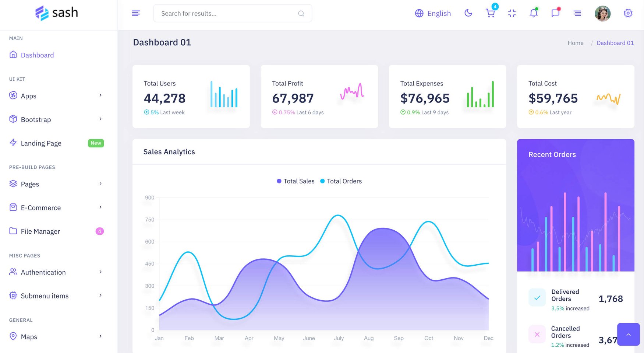Expand the Apps submenu chevron

pos(100,95)
